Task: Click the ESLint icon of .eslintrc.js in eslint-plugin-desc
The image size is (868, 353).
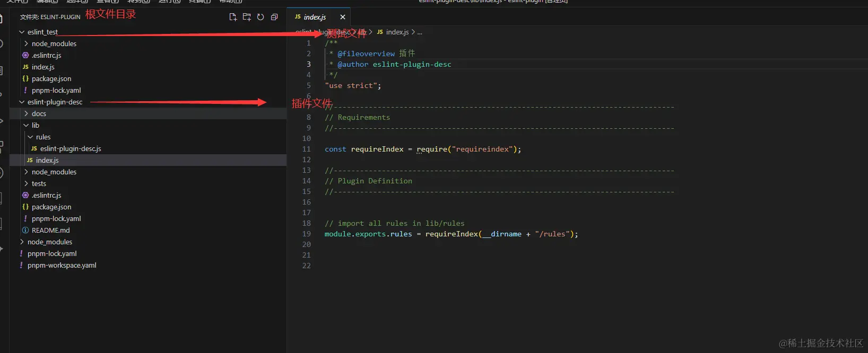Action: coord(25,196)
